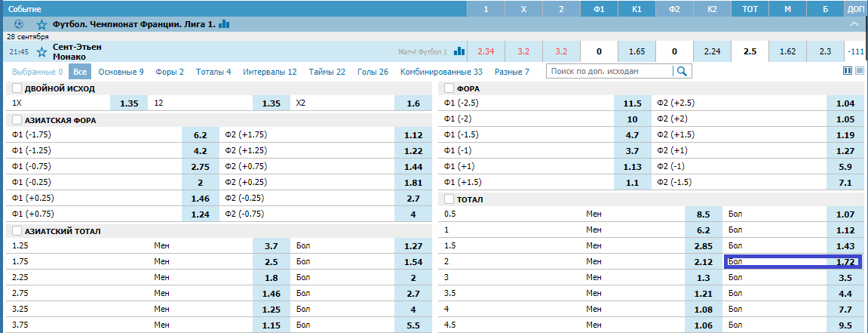Choose Ф1 (+1) odds 1.13
Screen dimensions: 868x333
(633, 166)
